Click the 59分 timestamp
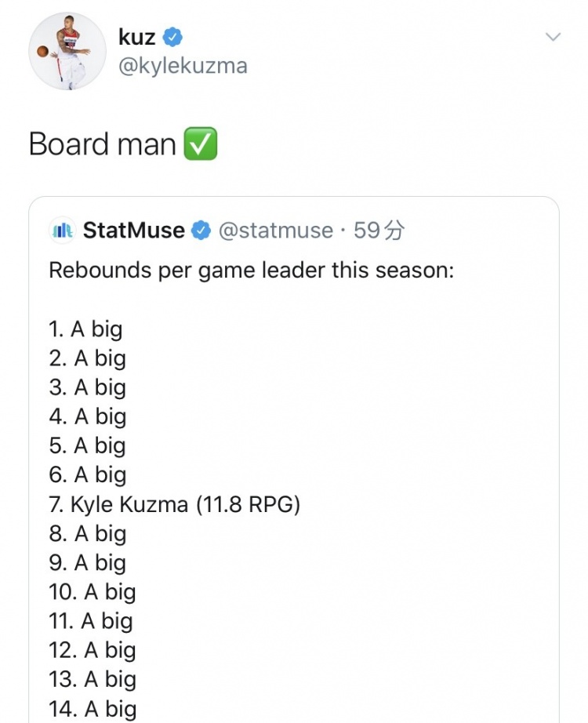Screen dimensions: 588x723 [379, 230]
